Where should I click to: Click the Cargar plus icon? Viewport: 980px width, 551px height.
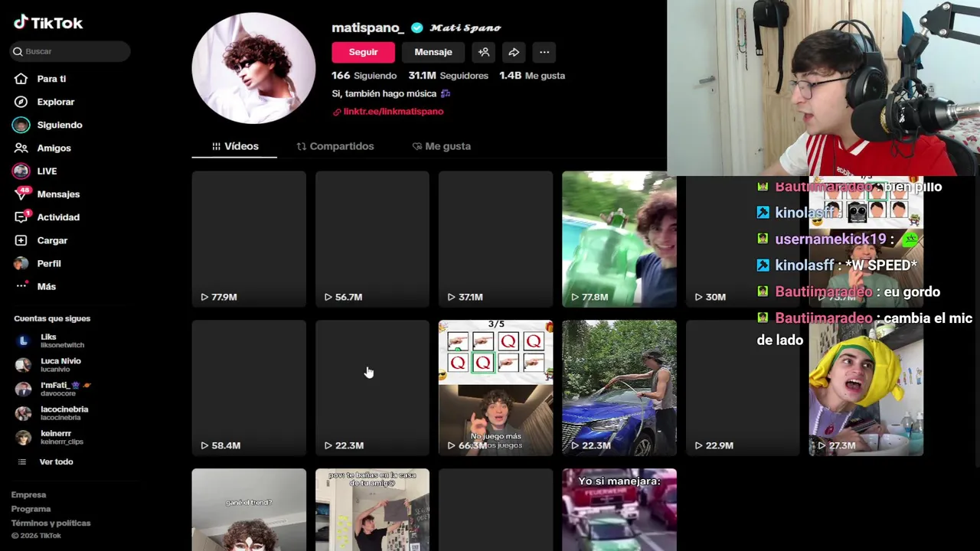pyautogui.click(x=21, y=240)
